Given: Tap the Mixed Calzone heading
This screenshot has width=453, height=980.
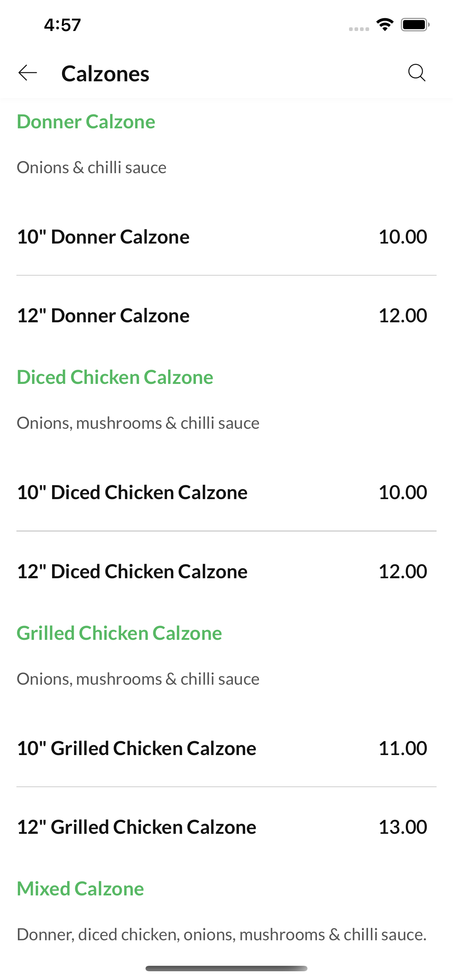Looking at the screenshot, I should (80, 889).
